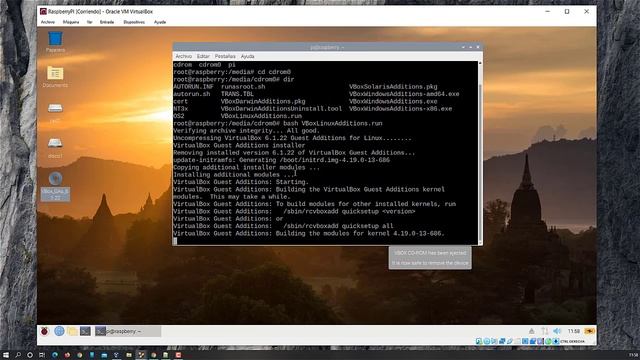Open VirtualBox Ayuda menu
The width and height of the screenshot is (640, 360).
pyautogui.click(x=160, y=22)
